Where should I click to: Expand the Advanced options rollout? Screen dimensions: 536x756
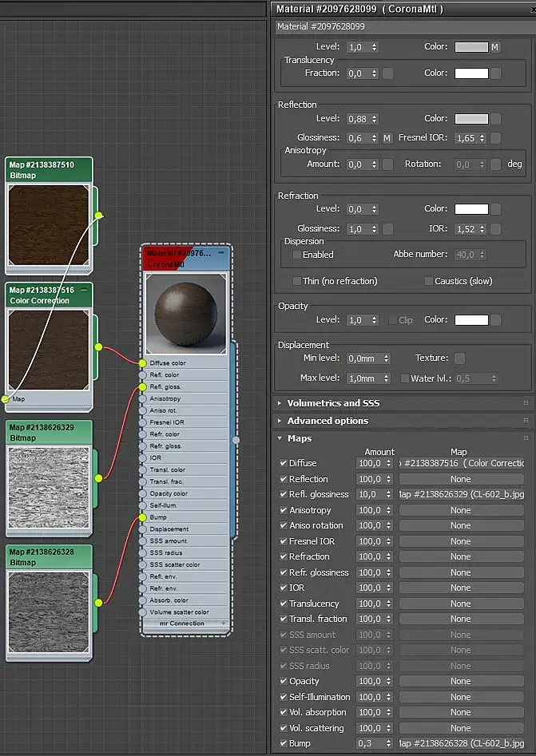[x=328, y=421]
